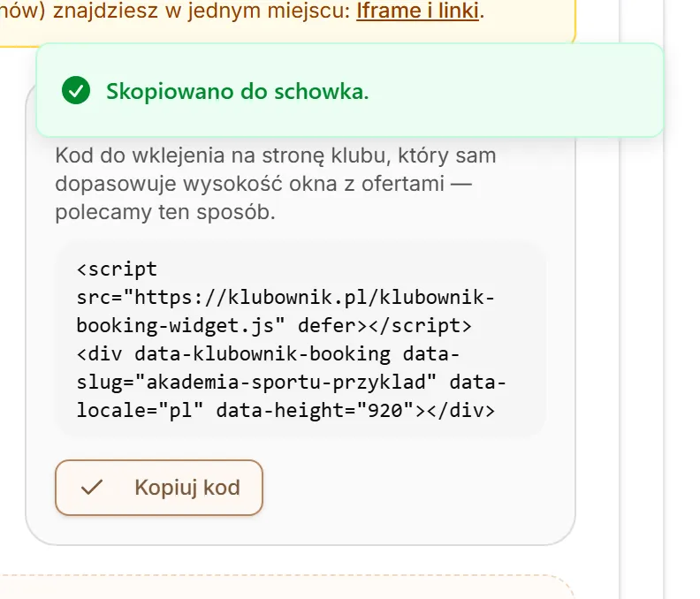Click the "Kopiuj kod" button
700x599 pixels.
click(159, 488)
